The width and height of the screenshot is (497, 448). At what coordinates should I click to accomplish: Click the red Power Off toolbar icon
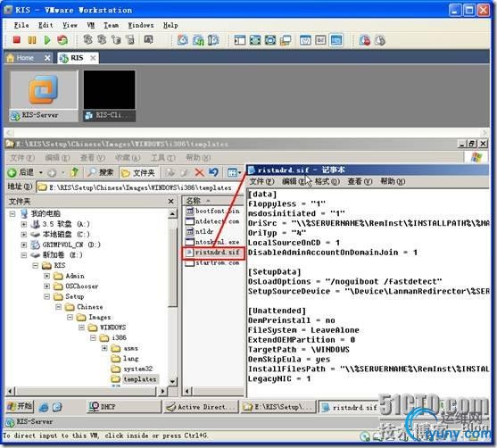click(x=17, y=40)
